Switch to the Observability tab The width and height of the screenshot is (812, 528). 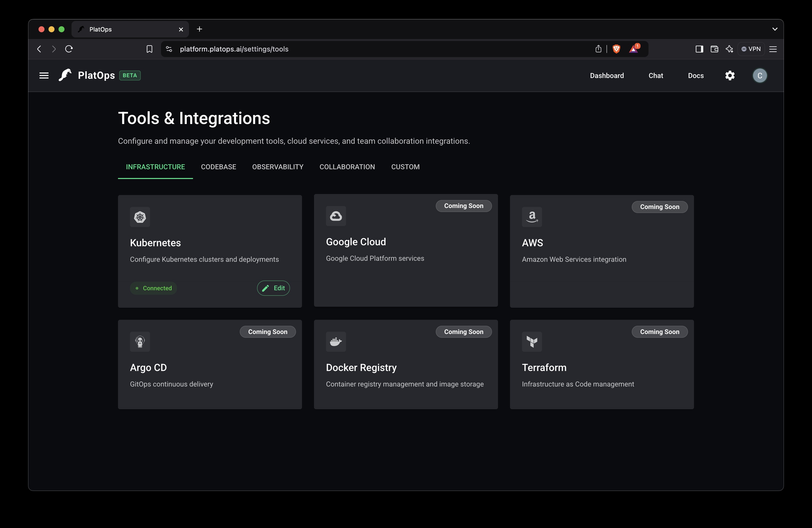(x=278, y=167)
